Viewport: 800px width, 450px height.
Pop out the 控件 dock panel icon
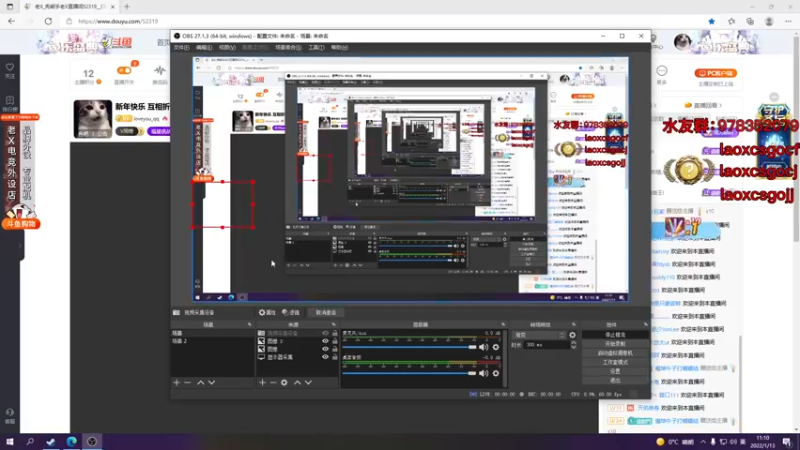(x=645, y=324)
